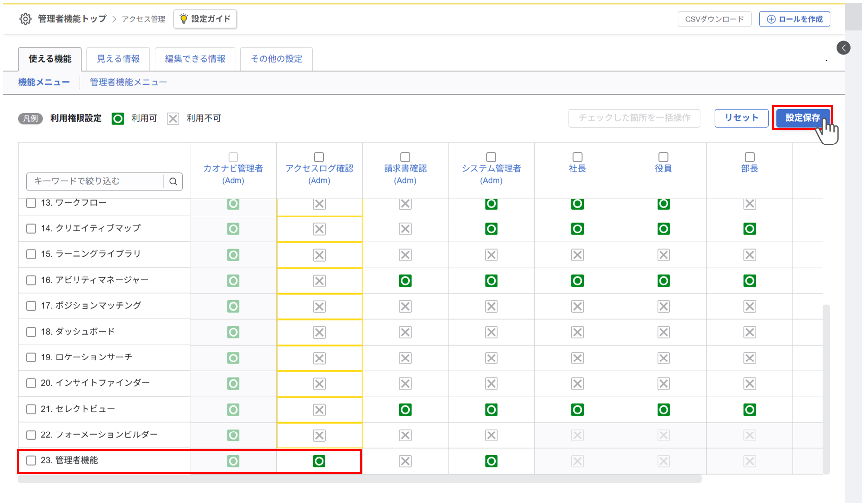Check the 社長 column header checkbox
The width and height of the screenshot is (862, 504).
577,157
